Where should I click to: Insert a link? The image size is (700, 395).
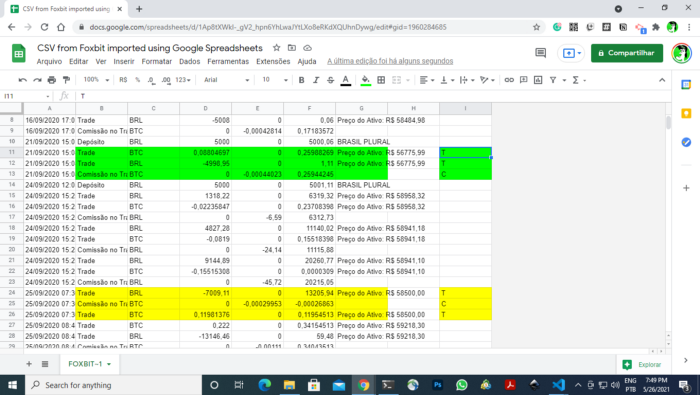click(x=509, y=80)
